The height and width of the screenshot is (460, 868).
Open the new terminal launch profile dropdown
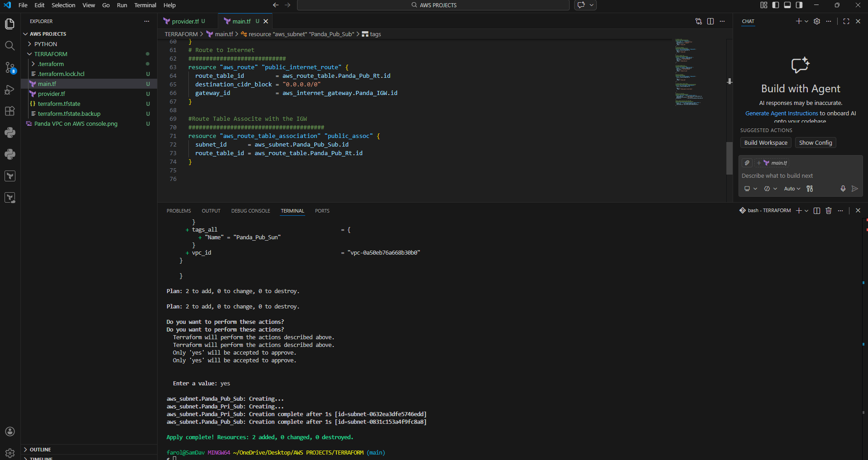click(806, 210)
